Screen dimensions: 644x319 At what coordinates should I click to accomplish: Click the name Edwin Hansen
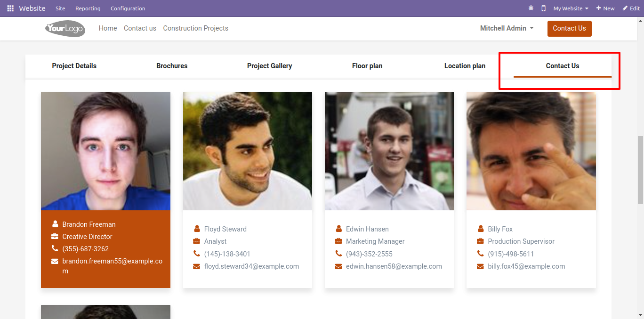(367, 229)
